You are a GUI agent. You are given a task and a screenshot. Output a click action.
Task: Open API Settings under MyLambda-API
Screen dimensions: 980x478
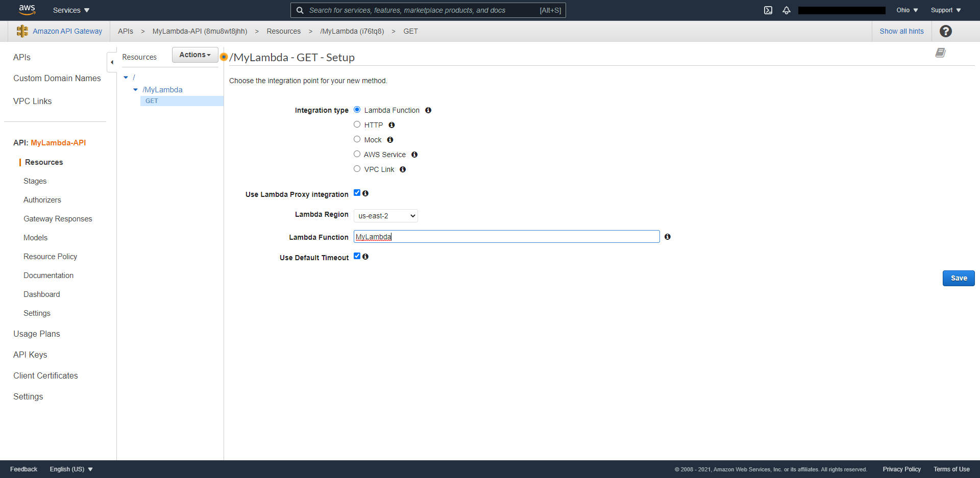click(37, 313)
